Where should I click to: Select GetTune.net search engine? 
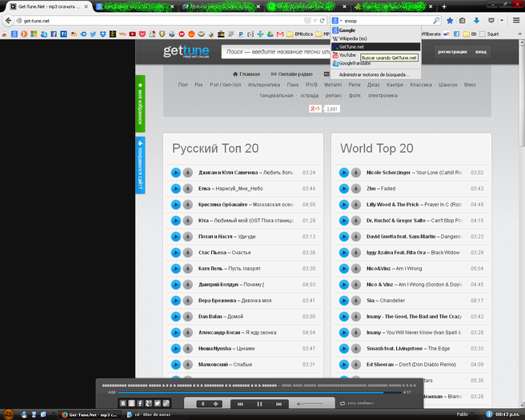click(x=375, y=46)
